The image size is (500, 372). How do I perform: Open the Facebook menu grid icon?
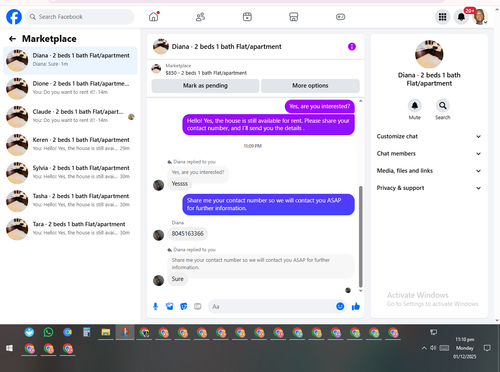442,17
